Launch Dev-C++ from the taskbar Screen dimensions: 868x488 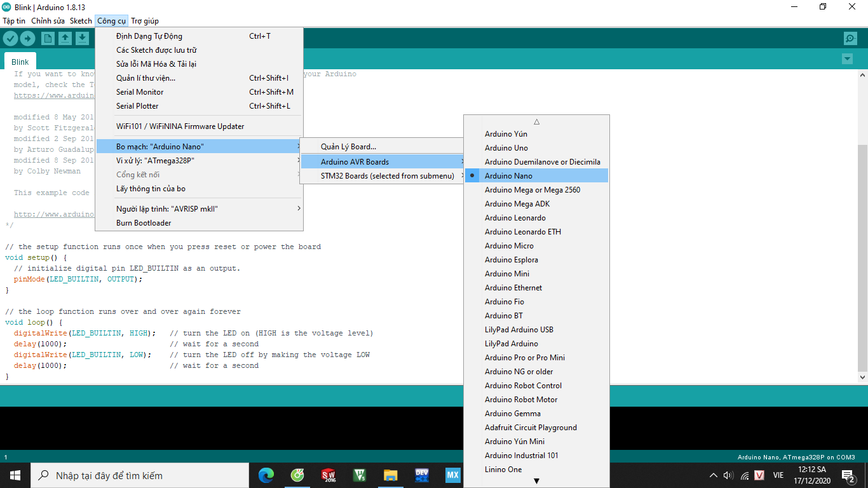[422, 475]
